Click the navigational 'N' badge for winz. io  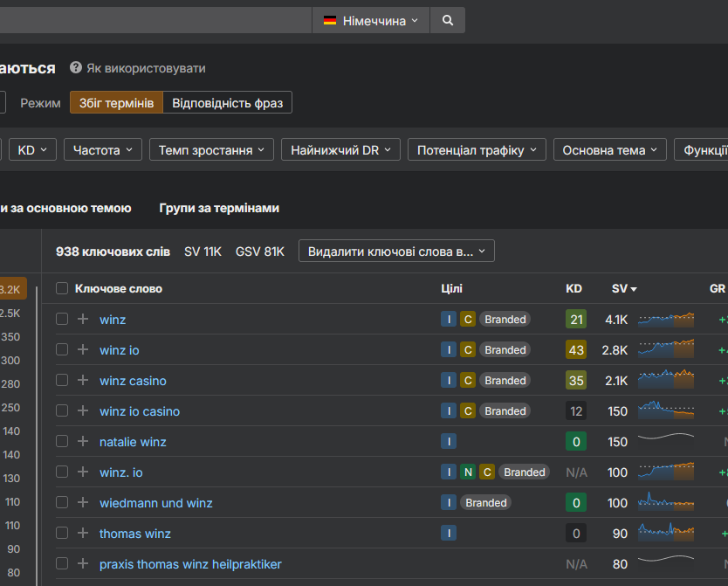(468, 472)
